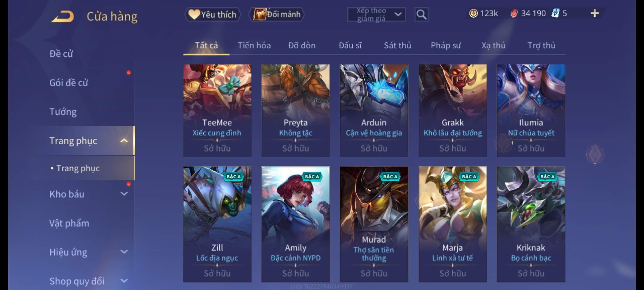The width and height of the screenshot is (644, 290).
Task: Tap the red ruby 34 190 icon
Action: pos(514,13)
